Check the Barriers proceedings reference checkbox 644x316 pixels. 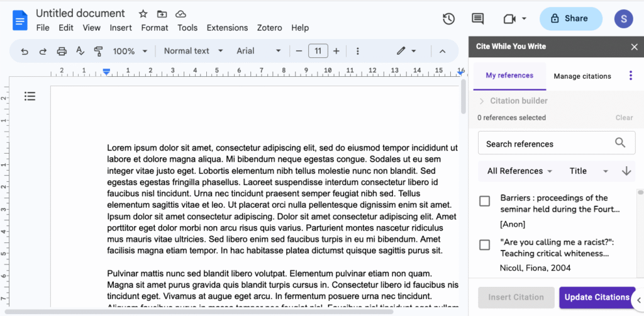pyautogui.click(x=484, y=201)
